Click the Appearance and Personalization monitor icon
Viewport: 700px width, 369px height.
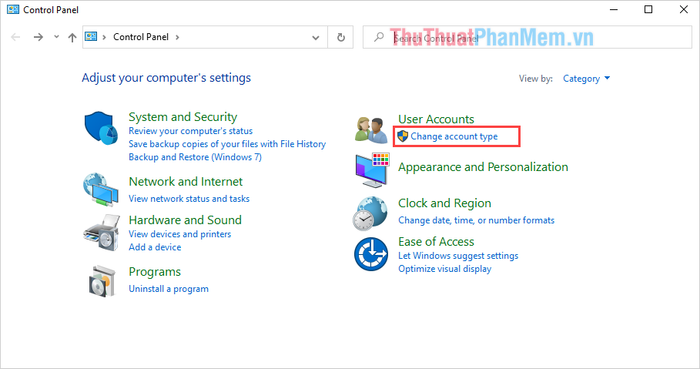pyautogui.click(x=372, y=170)
